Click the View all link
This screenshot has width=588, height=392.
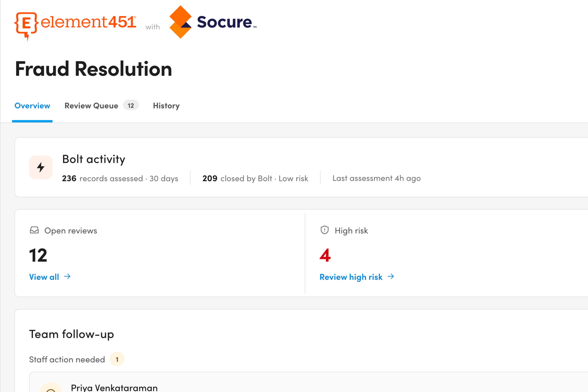pyautogui.click(x=44, y=277)
